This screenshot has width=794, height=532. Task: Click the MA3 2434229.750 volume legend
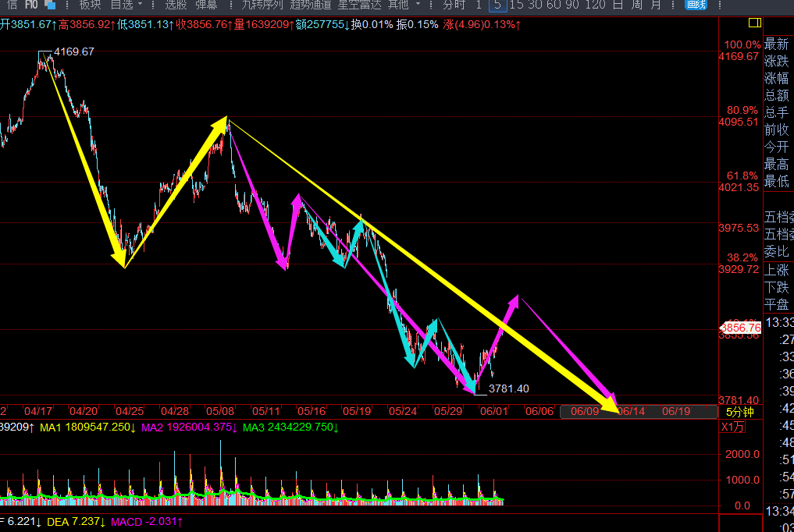click(290, 427)
